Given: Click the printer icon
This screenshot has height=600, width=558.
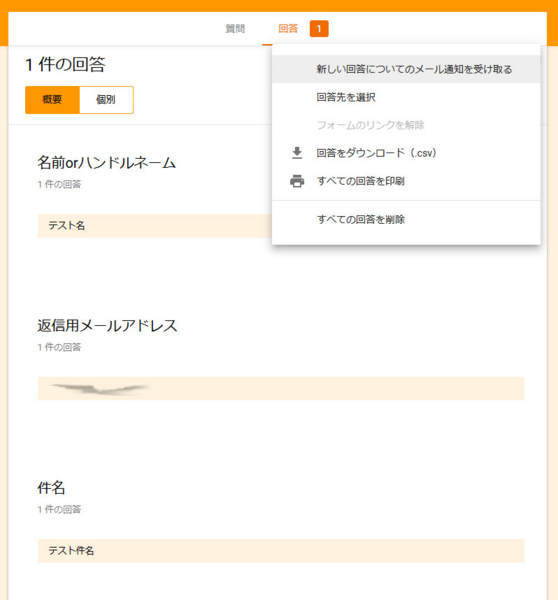Looking at the screenshot, I should click(297, 181).
